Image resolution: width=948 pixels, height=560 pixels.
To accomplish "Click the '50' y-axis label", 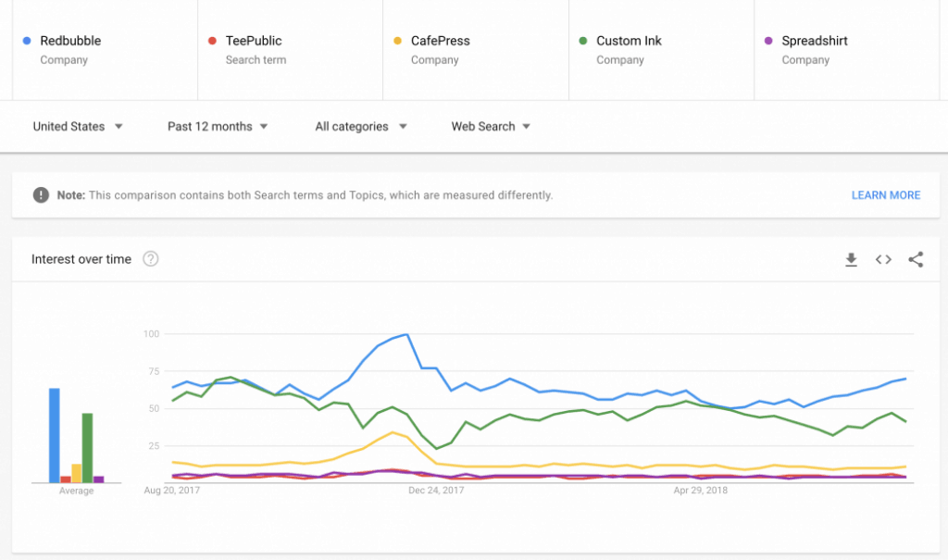I will [154, 409].
